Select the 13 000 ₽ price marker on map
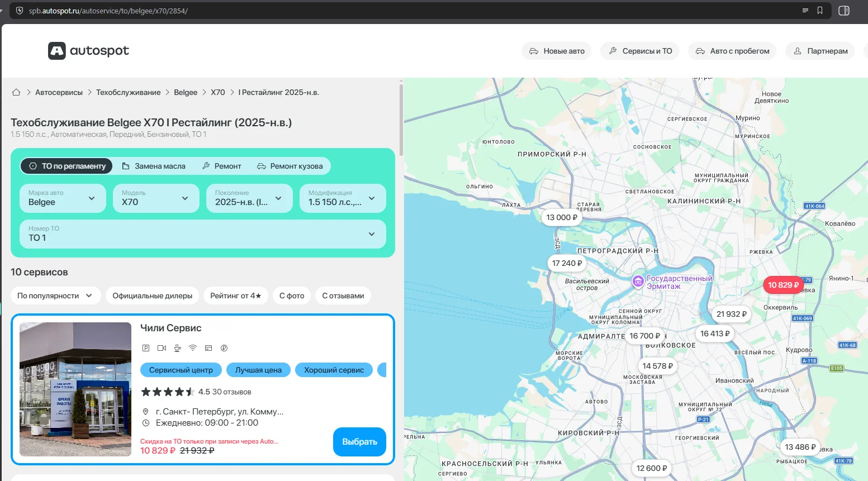This screenshot has height=481, width=868. (x=562, y=217)
